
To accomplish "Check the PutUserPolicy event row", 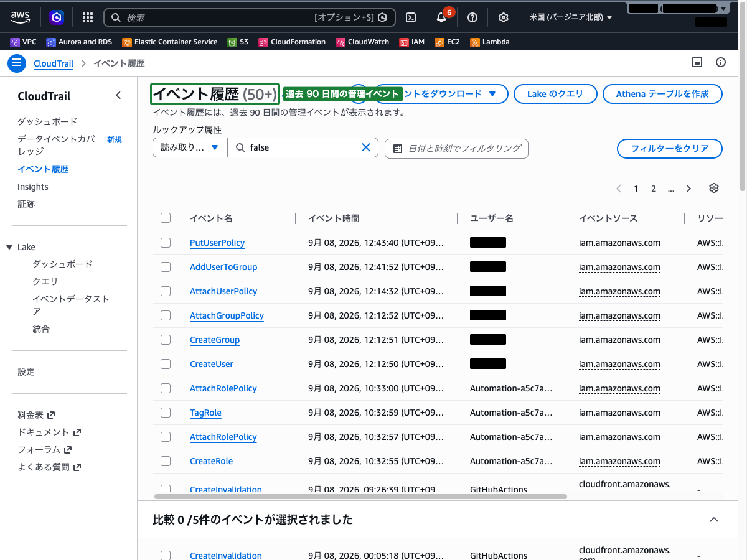I will tap(166, 243).
